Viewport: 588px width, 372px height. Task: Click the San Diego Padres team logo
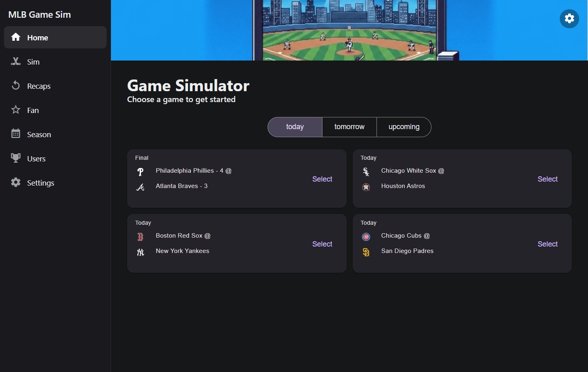point(366,252)
